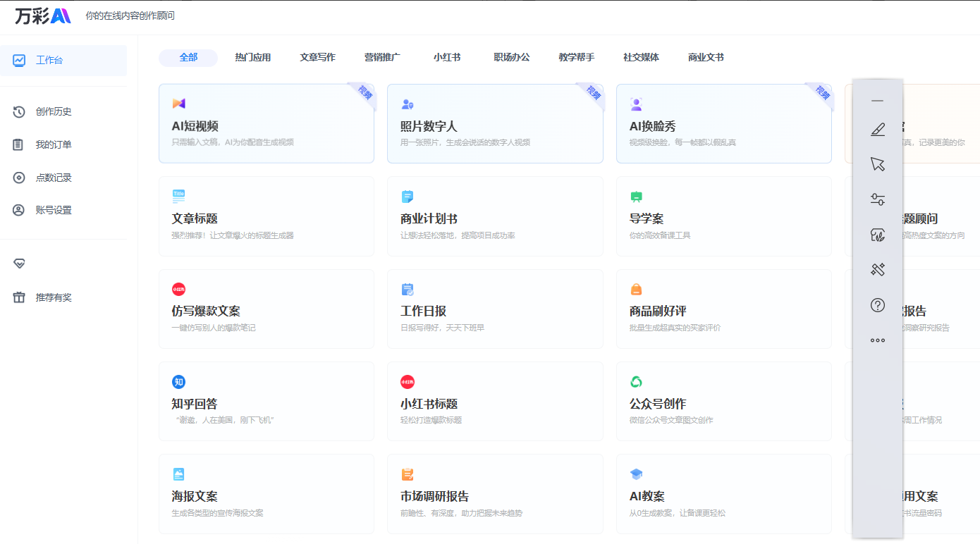Go to 账号设置 in the sidebar
The width and height of the screenshot is (980, 544).
point(54,210)
